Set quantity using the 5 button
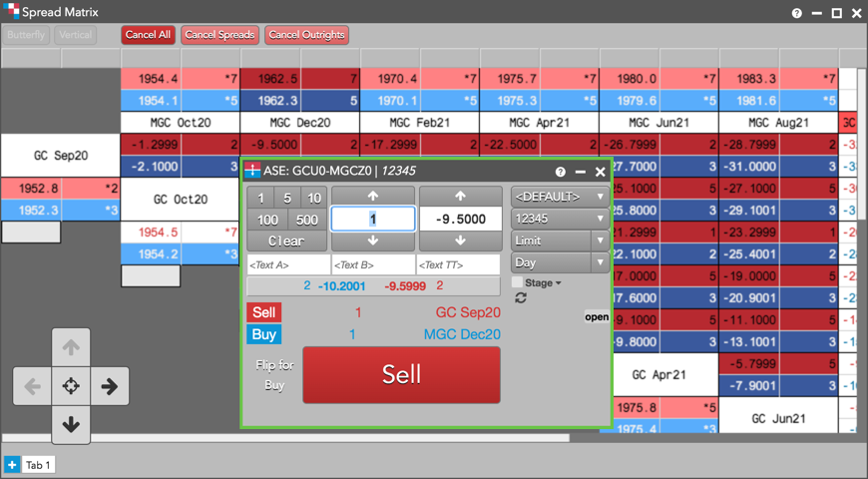868x479 pixels. point(287,198)
